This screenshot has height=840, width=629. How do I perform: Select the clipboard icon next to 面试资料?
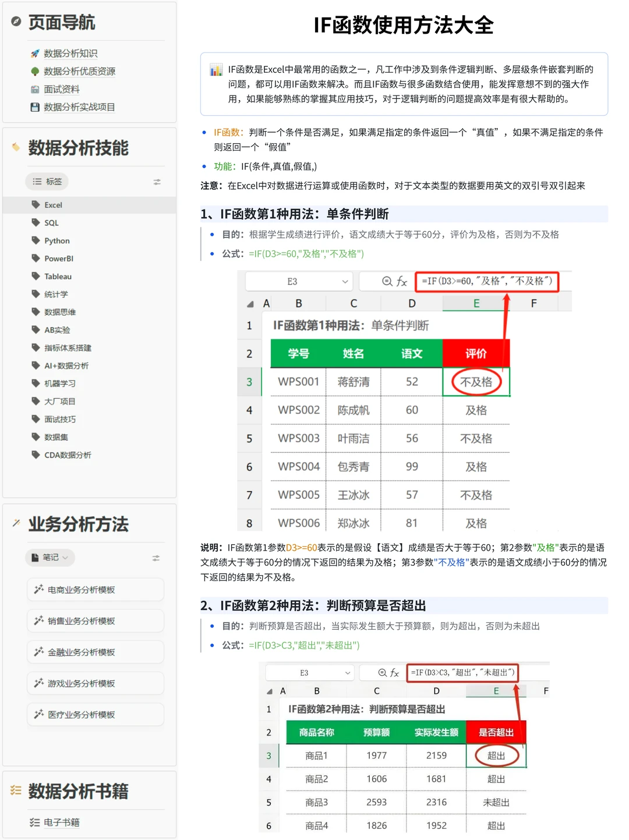[35, 89]
